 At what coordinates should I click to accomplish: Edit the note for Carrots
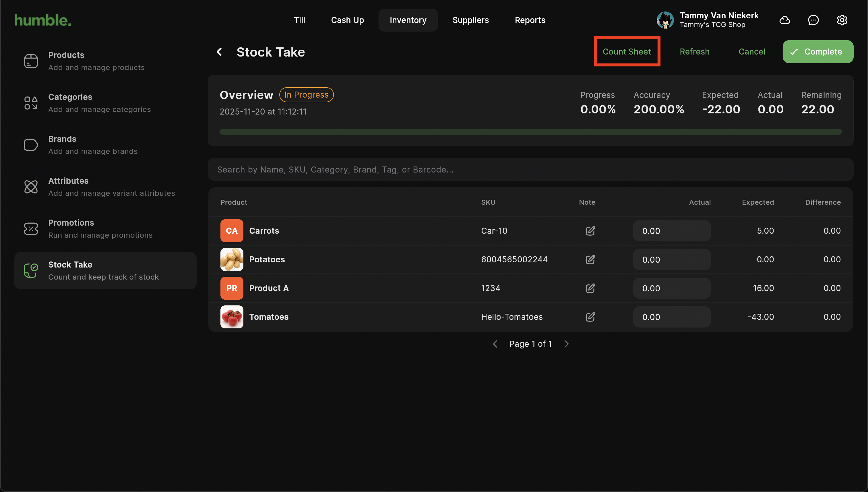point(590,231)
